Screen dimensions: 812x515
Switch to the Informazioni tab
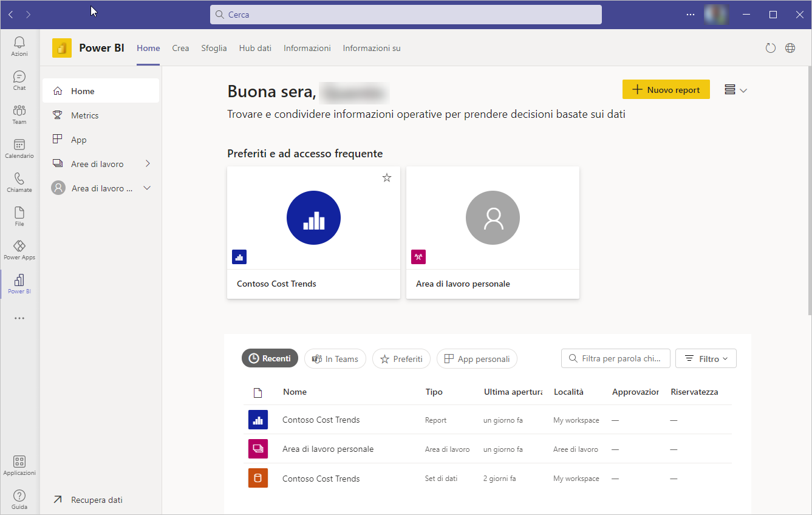pyautogui.click(x=307, y=48)
